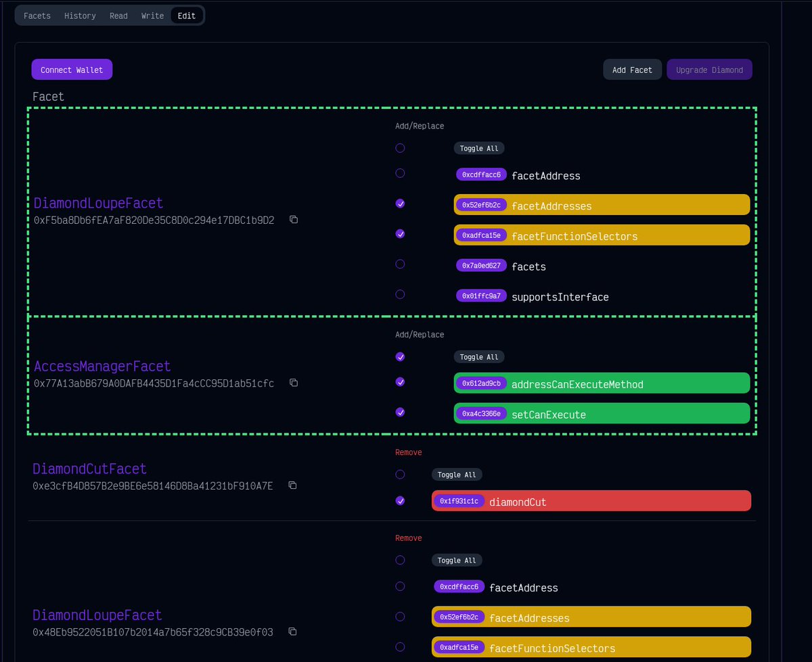Click the 0x7a0ed627 badge beside facets
This screenshot has width=812, height=662.
(480, 266)
